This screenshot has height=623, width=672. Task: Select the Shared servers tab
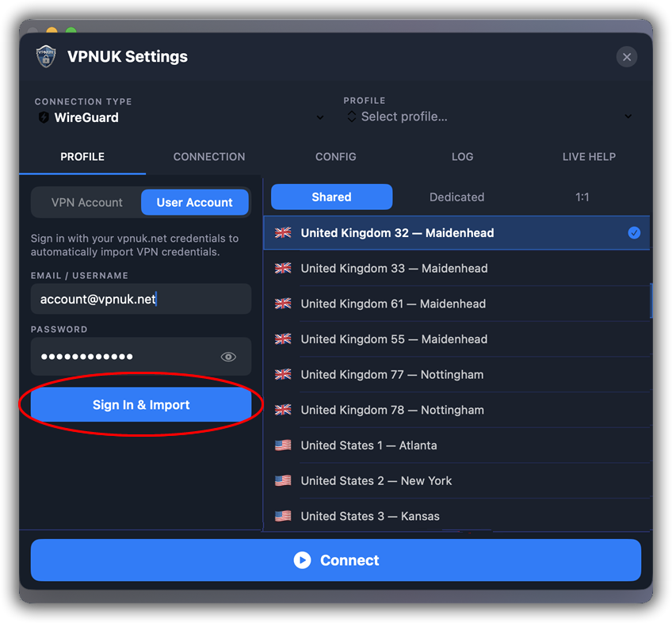point(332,197)
